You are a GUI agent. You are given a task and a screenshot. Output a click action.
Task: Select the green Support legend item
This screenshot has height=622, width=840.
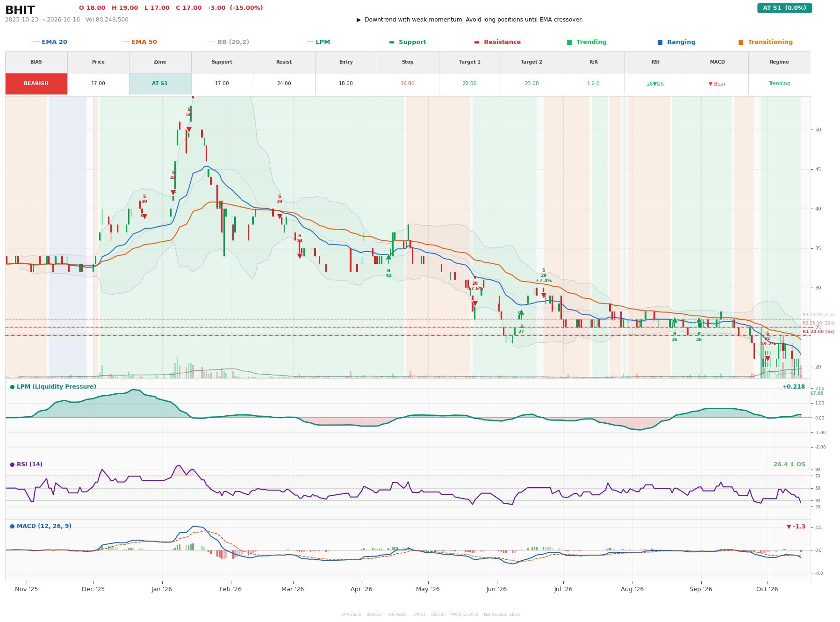(408, 42)
